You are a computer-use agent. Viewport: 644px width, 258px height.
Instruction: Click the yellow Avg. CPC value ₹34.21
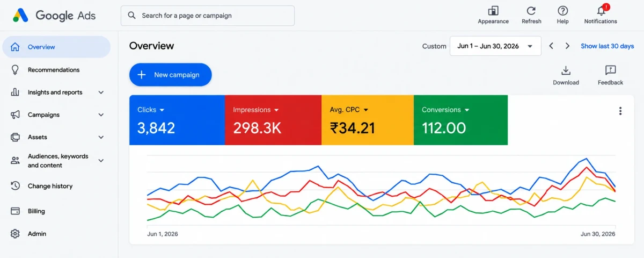tap(353, 128)
